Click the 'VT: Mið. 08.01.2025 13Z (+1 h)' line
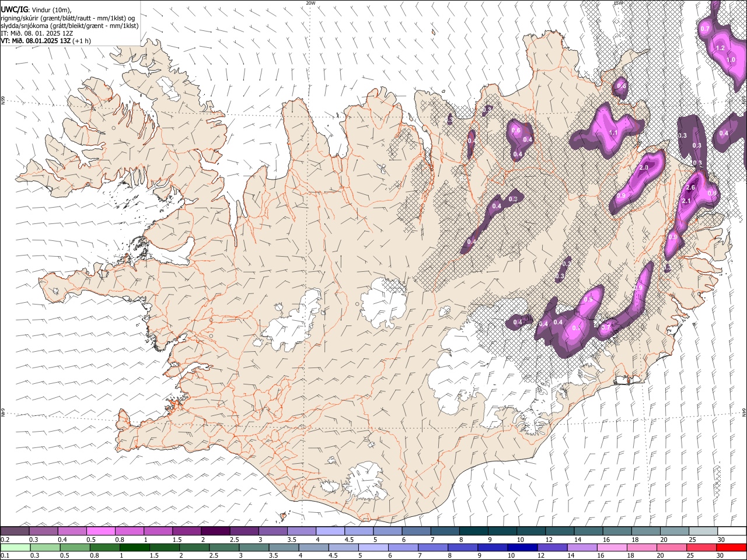The height and width of the screenshot is (560, 747). tap(46, 41)
